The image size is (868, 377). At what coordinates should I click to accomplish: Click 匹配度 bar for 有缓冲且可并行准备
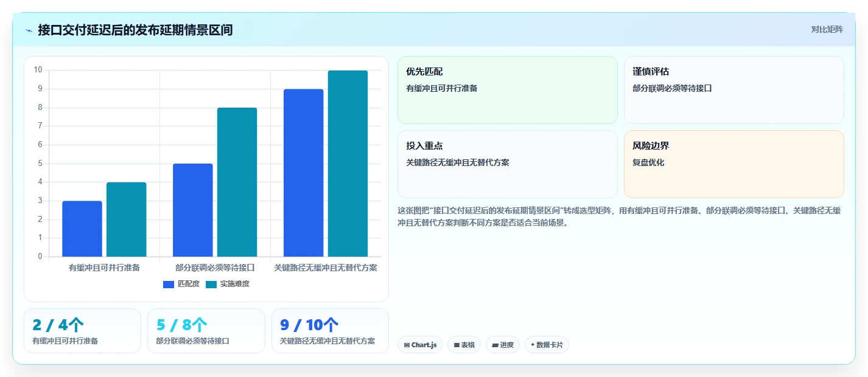[82, 229]
